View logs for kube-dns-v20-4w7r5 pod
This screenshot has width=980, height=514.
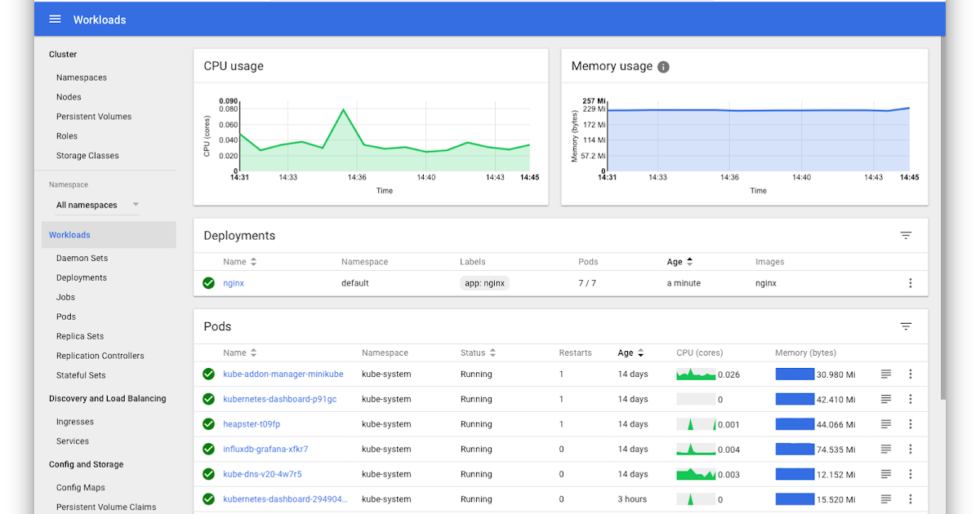pyautogui.click(x=885, y=474)
